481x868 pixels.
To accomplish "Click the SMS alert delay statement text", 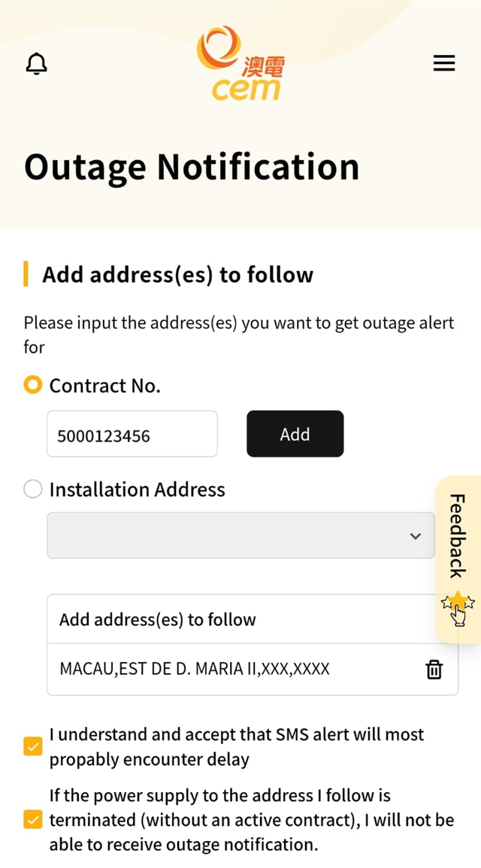I will (237, 747).
